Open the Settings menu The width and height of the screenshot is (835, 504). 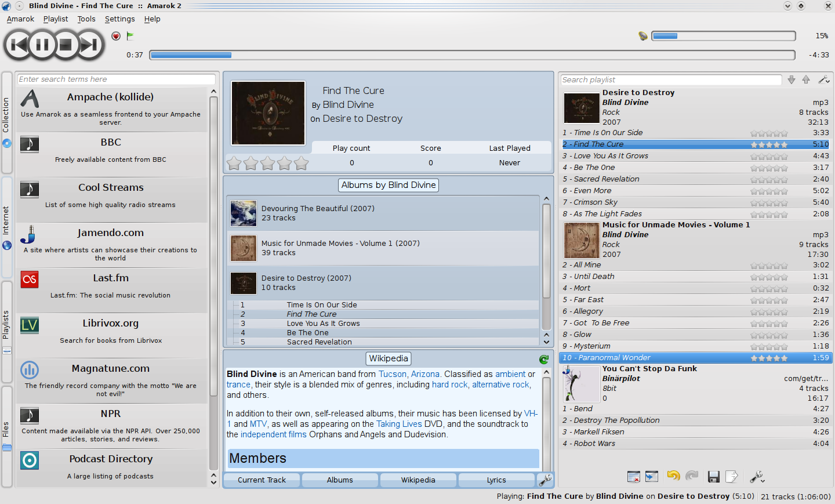click(119, 19)
